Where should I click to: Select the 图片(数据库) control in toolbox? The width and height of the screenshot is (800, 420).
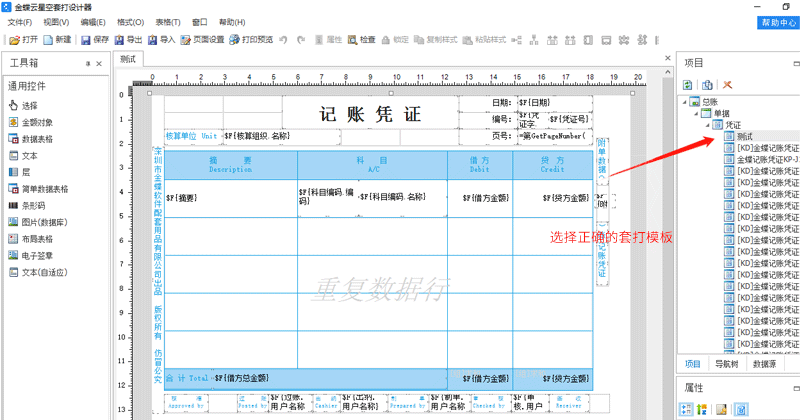point(38,223)
